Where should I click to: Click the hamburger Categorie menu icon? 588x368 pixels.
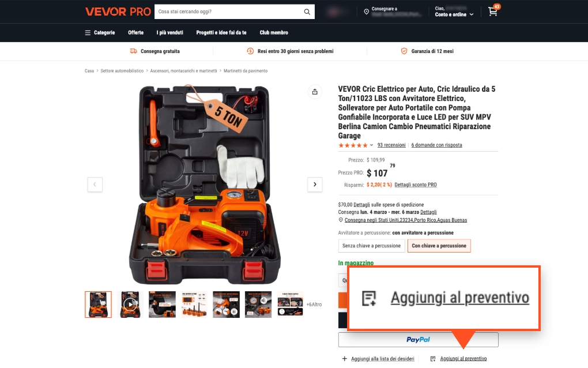click(x=88, y=33)
